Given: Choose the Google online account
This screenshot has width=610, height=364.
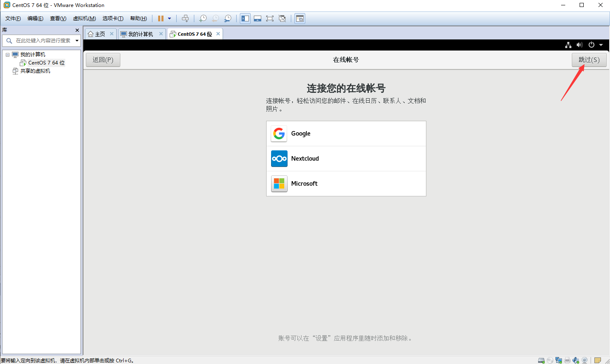Looking at the screenshot, I should [x=346, y=134].
